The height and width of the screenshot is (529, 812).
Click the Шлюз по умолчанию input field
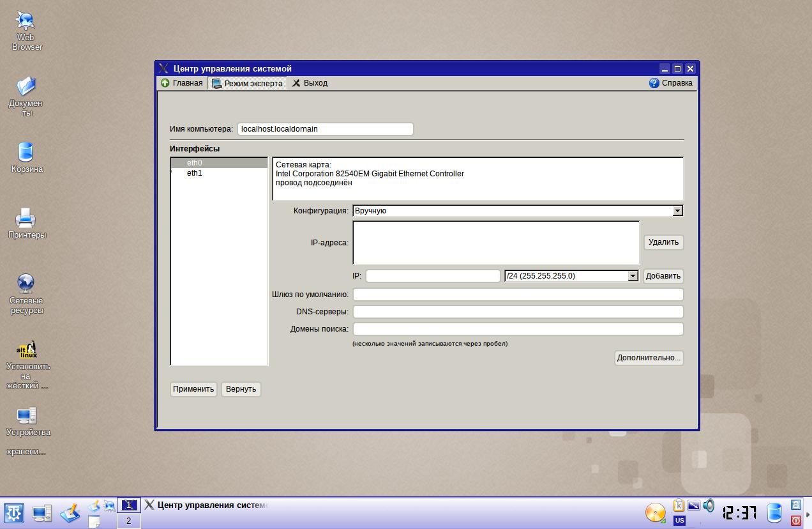(518, 295)
